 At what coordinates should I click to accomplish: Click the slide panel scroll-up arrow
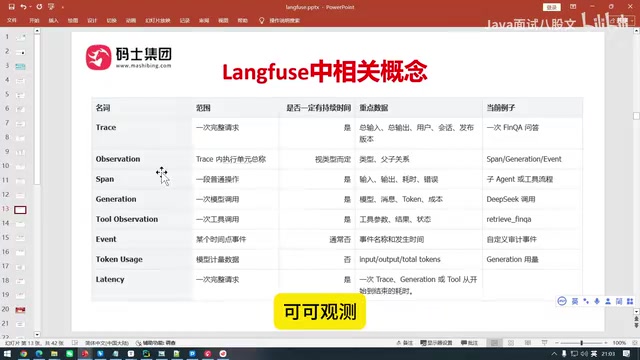point(37,31)
